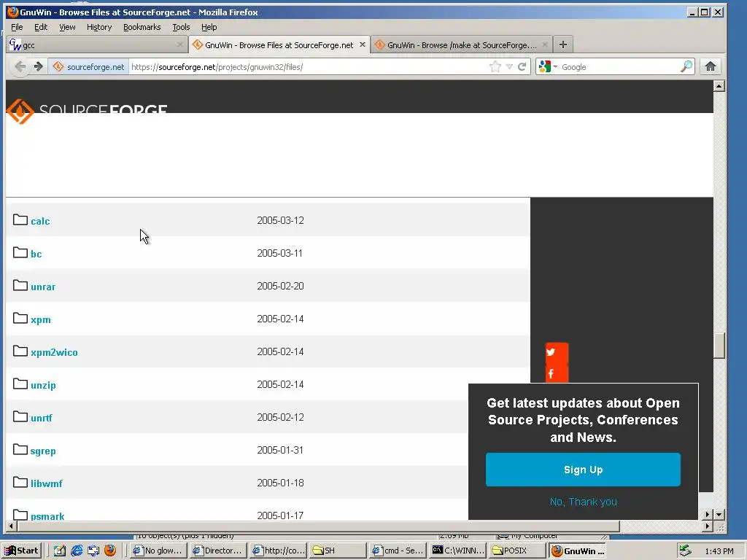This screenshot has height=560, width=747.
Task: Click the vertical scrollbar up arrow
Action: (x=719, y=86)
